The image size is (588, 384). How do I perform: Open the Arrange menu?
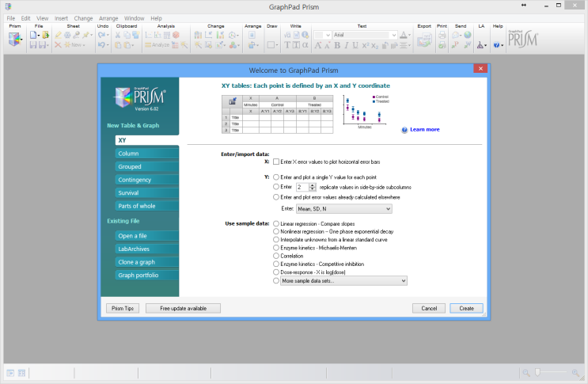(108, 18)
